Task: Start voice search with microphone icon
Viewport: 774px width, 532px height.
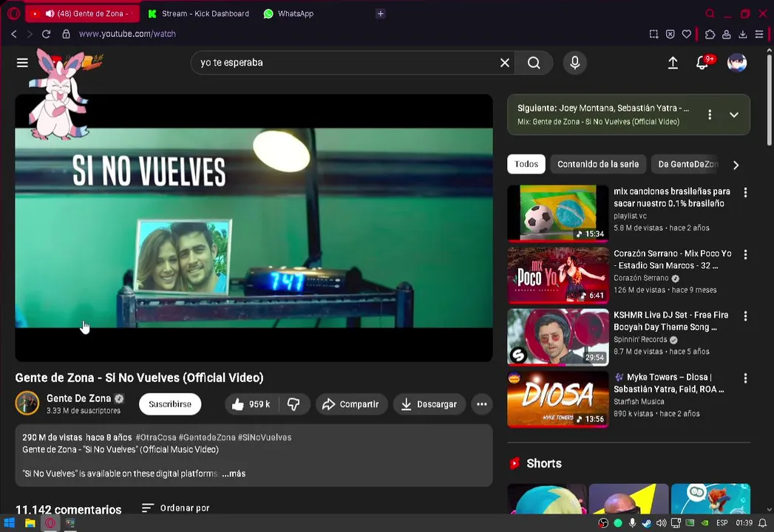Action: [574, 63]
